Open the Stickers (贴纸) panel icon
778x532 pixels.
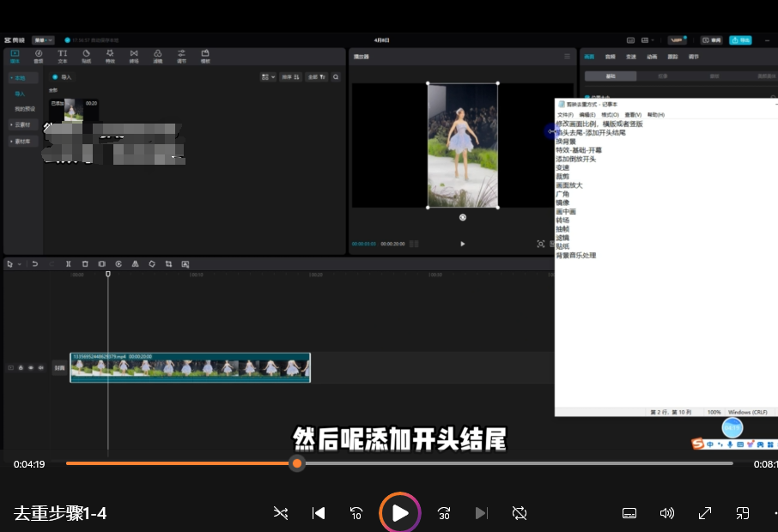pyautogui.click(x=86, y=57)
